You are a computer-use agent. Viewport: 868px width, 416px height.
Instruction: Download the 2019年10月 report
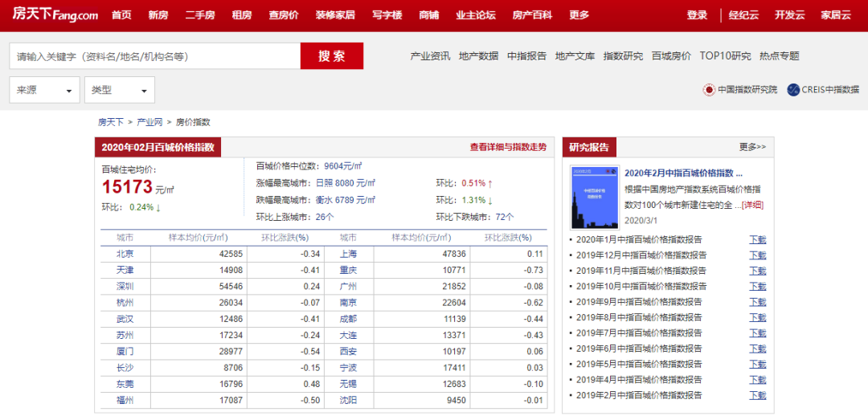(758, 287)
